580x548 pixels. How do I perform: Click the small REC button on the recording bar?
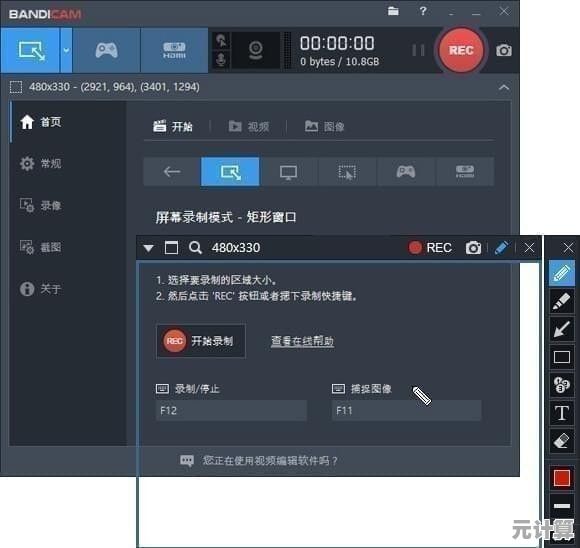point(430,248)
